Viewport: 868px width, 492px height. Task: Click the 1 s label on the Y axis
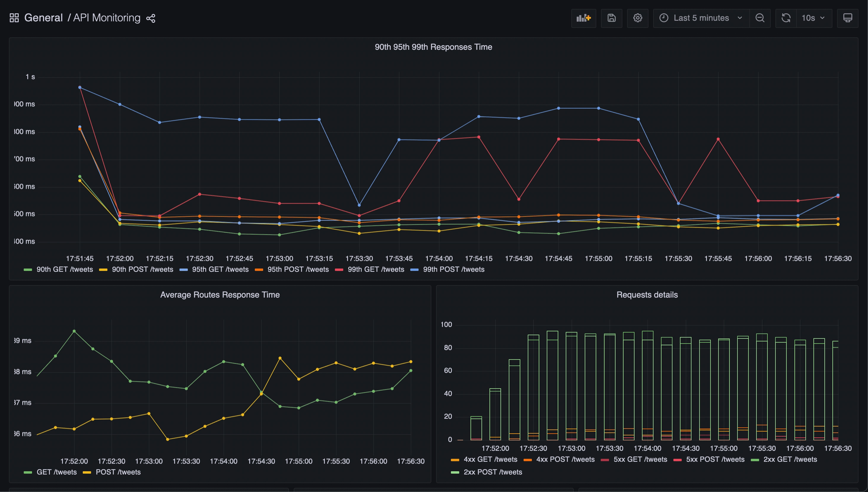[30, 77]
